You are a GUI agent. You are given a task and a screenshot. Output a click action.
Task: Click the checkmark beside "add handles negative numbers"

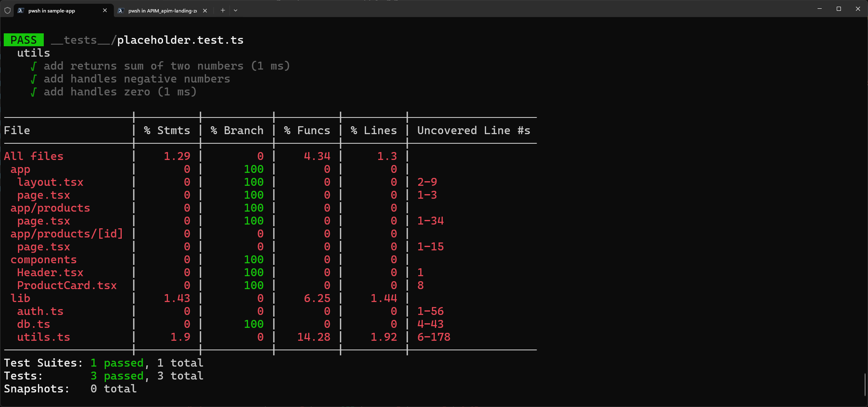point(33,79)
